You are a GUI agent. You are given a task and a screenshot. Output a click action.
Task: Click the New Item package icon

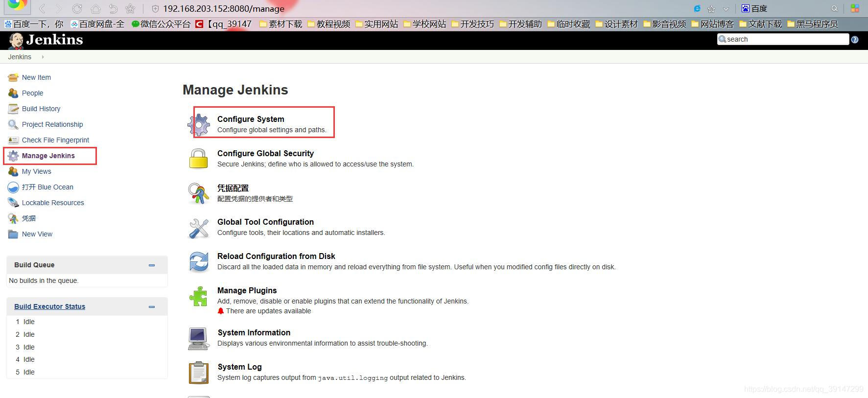click(13, 77)
